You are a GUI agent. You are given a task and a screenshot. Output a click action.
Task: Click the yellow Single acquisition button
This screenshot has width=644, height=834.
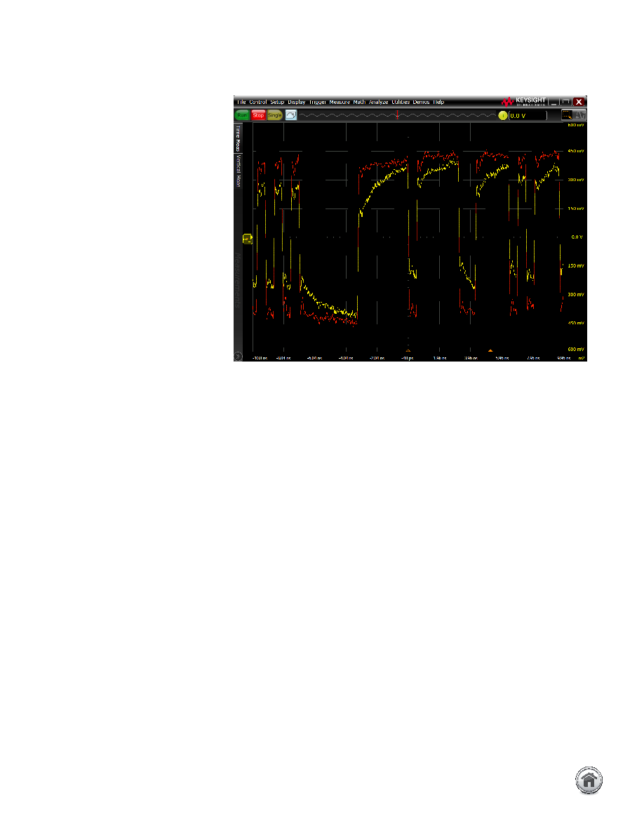(275, 115)
